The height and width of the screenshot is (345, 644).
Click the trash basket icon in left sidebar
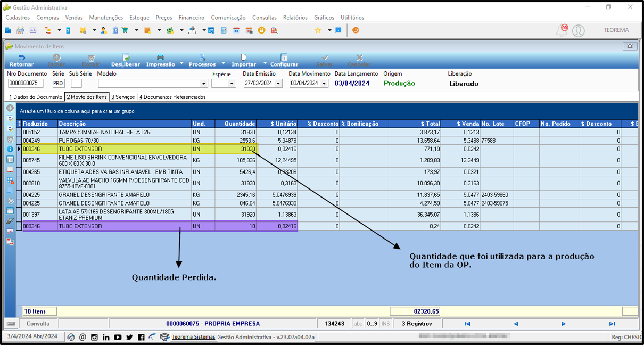click(x=10, y=139)
